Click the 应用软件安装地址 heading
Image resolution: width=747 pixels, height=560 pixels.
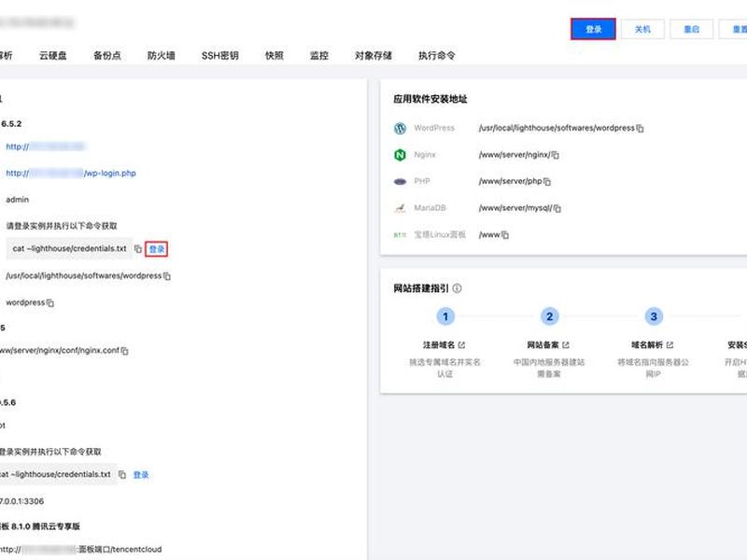(x=430, y=99)
